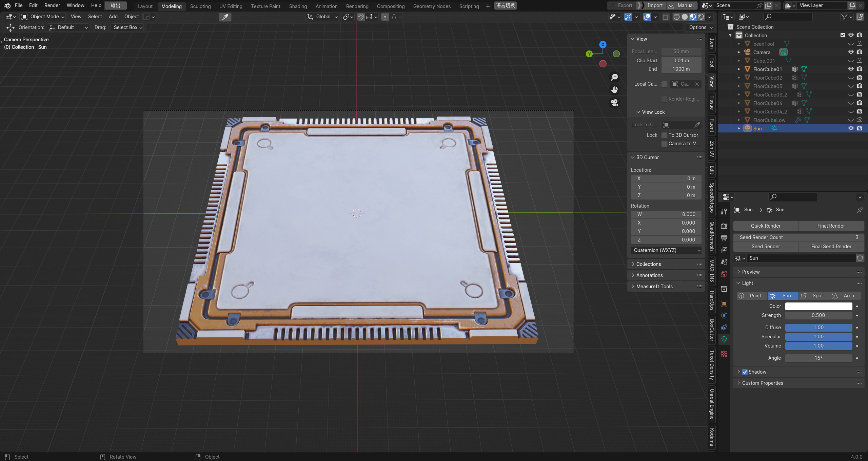The image size is (868, 461).
Task: Open the Material properties tab icon
Action: pyautogui.click(x=724, y=354)
